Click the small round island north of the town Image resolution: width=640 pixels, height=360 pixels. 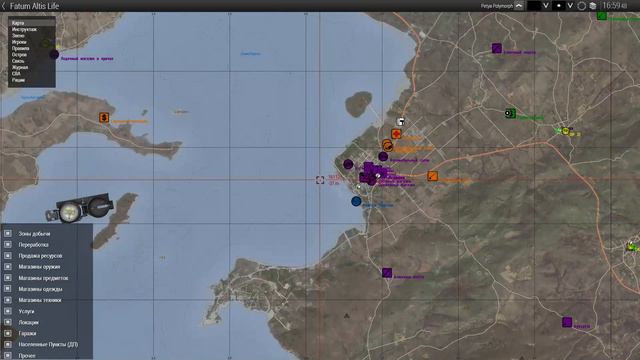click(358, 104)
